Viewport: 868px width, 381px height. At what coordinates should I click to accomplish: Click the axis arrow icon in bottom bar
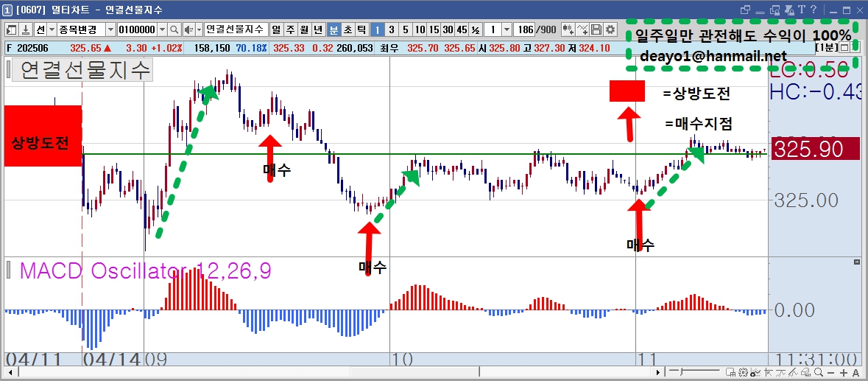coord(769,372)
